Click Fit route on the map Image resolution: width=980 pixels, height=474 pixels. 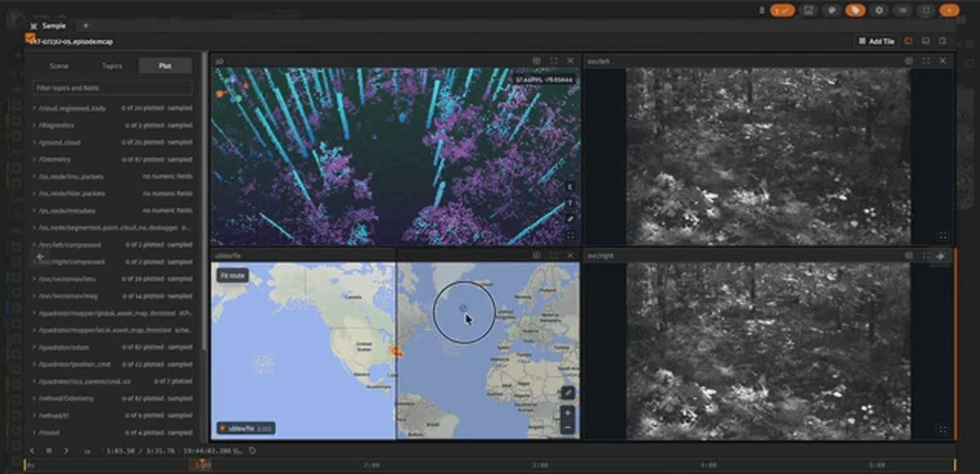(232, 276)
